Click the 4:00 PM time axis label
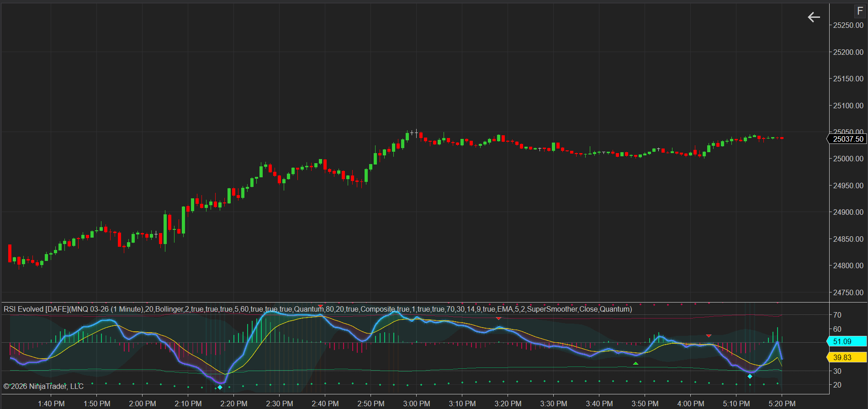 click(691, 404)
